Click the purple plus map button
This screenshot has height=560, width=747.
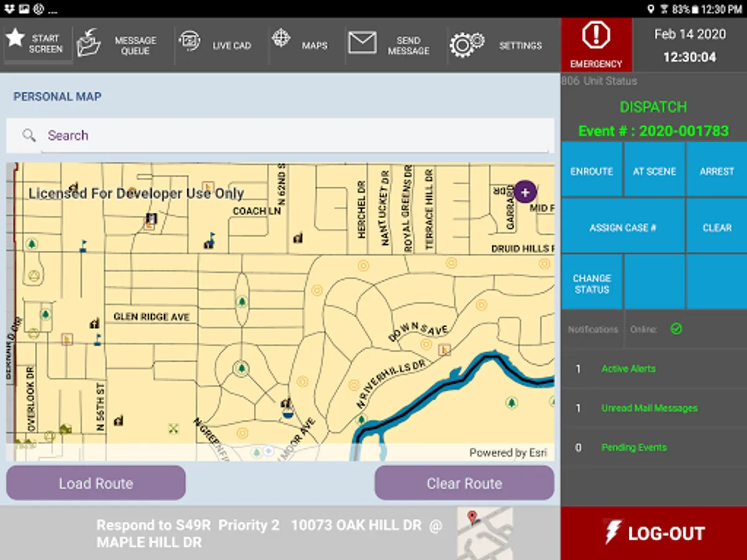[x=525, y=192]
